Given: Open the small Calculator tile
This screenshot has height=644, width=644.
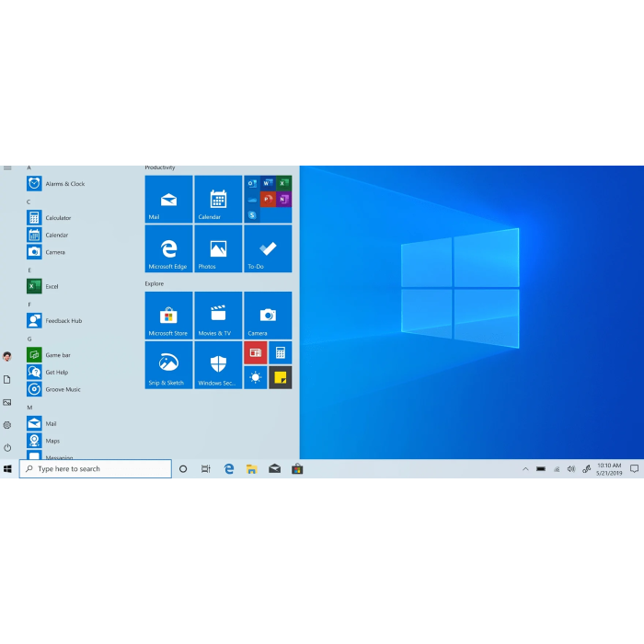Looking at the screenshot, I should pos(280,352).
